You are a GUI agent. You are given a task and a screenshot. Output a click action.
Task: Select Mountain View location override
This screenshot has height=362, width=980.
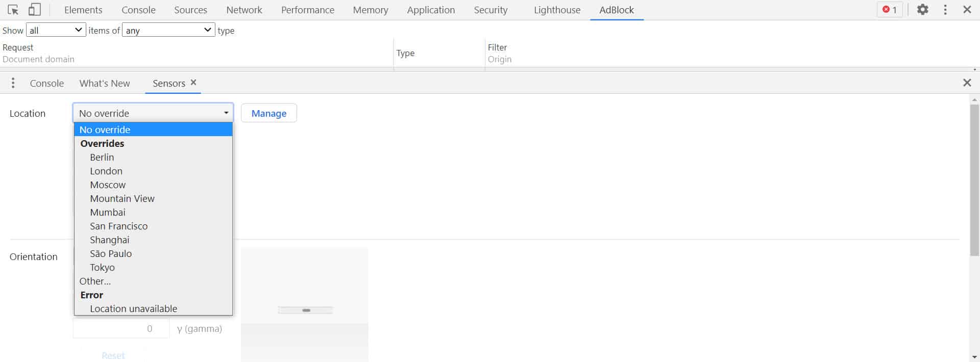click(122, 198)
